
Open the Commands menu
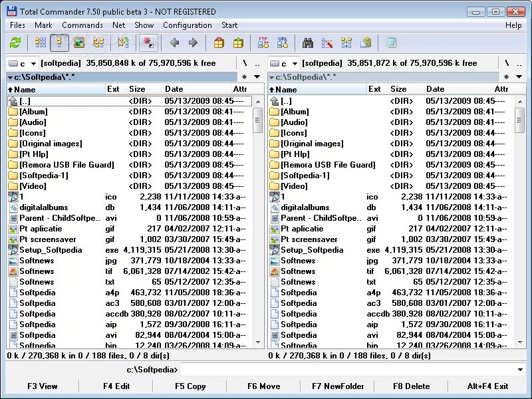point(82,25)
